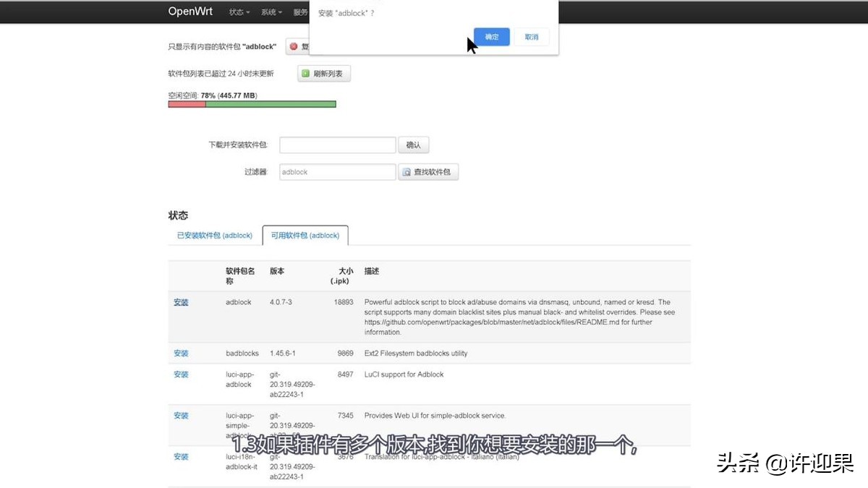
Task: Open the 系统 menu dropdown
Action: tap(271, 12)
